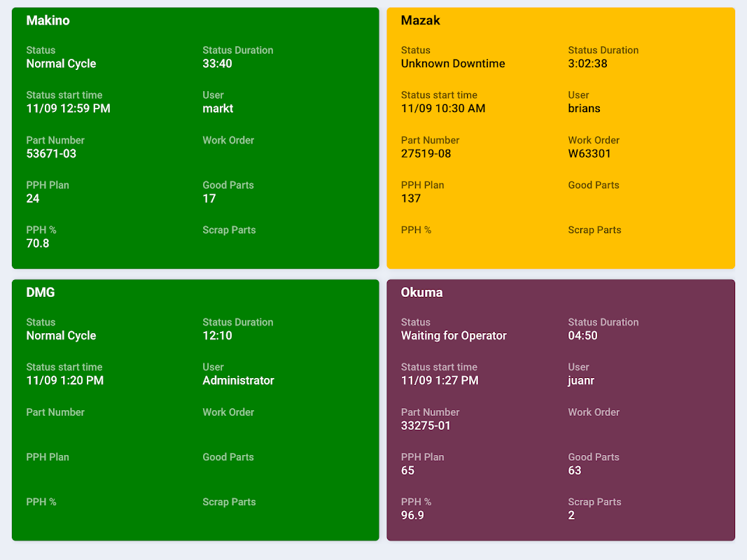
Task: Select Okuma PPH % value 96.9
Action: click(412, 515)
